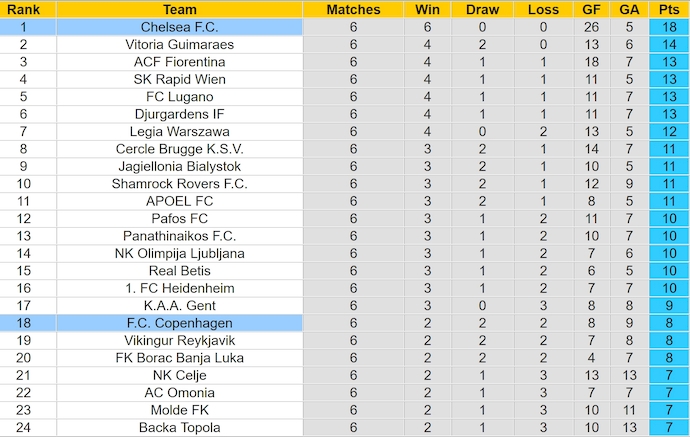Sort by the Pts column header
The width and height of the screenshot is (690, 437).
667,9
